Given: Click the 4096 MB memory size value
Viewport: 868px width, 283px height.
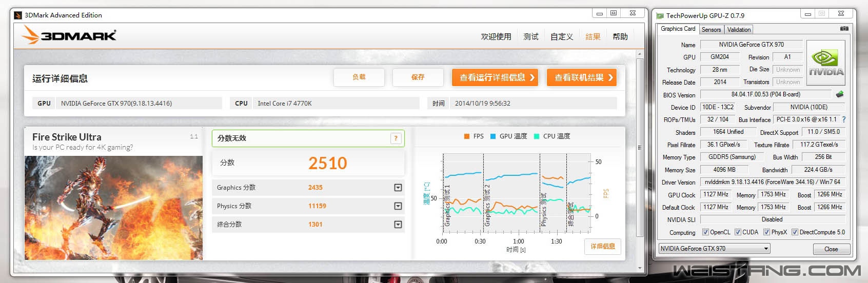Looking at the screenshot, I should 724,170.
